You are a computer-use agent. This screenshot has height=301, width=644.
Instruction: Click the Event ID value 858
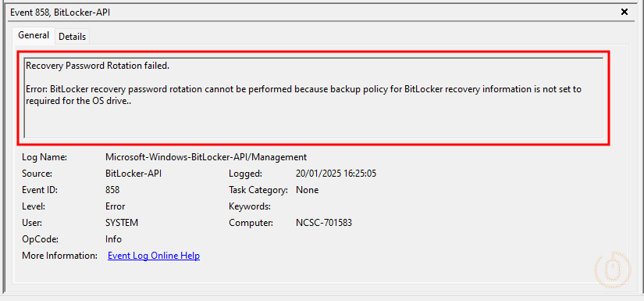112,190
